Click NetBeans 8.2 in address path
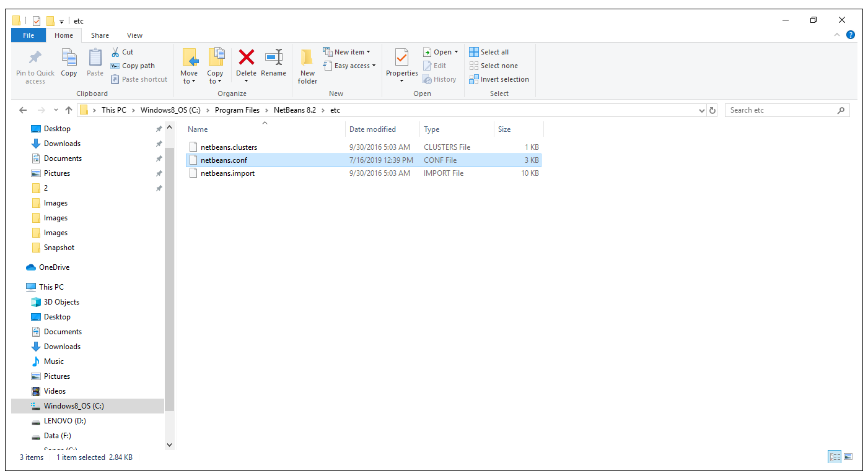868x476 pixels. tap(295, 110)
